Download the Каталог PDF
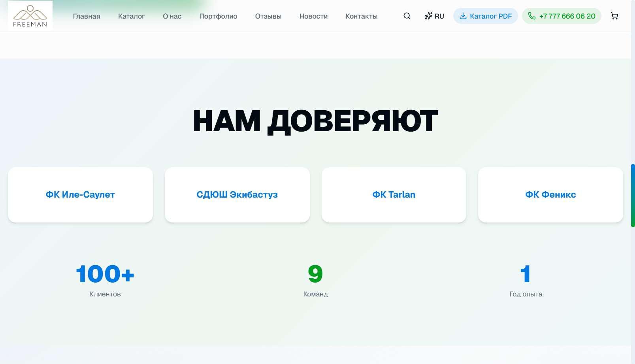This screenshot has width=635, height=364. tap(486, 16)
